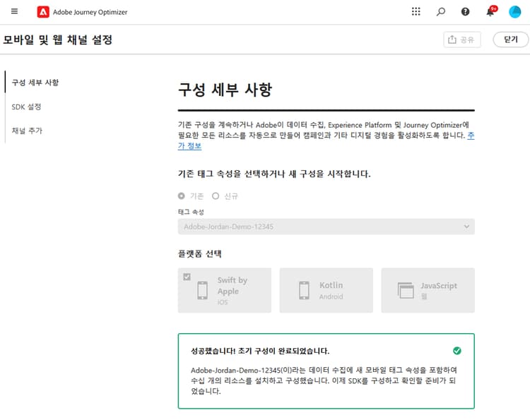Open the user profile avatar

coord(514,12)
